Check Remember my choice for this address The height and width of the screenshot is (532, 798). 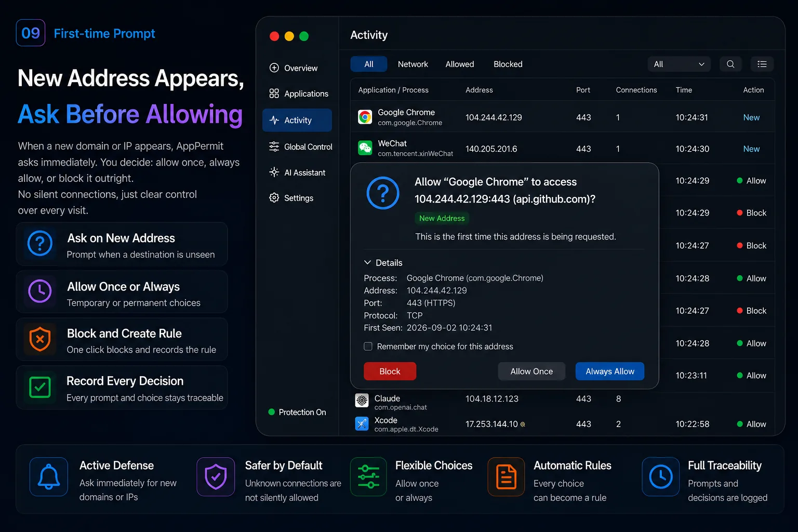click(x=368, y=346)
